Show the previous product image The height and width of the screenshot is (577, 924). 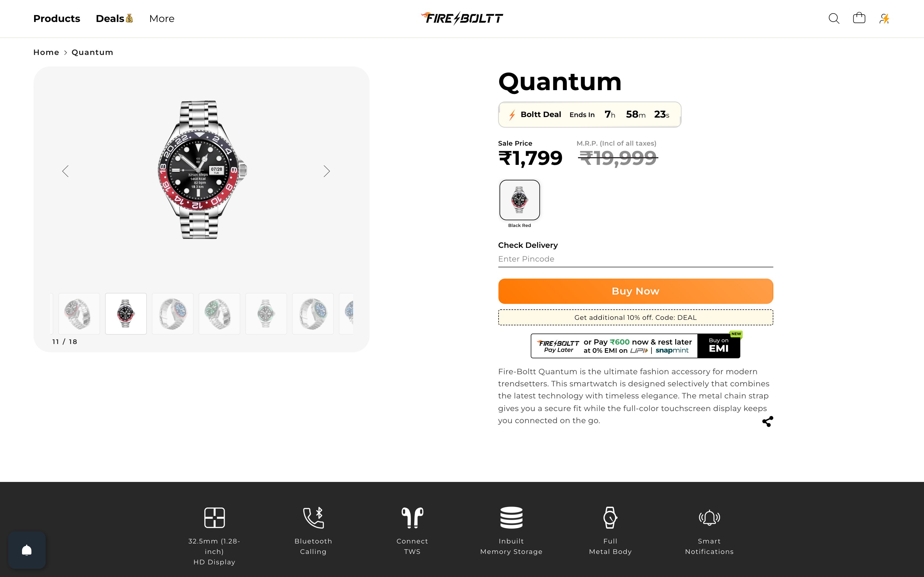click(66, 171)
